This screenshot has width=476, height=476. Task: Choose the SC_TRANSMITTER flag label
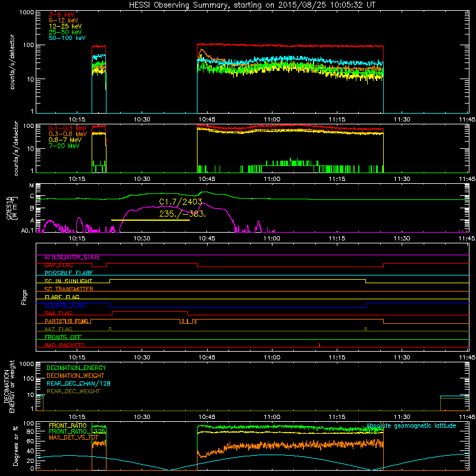(x=68, y=289)
